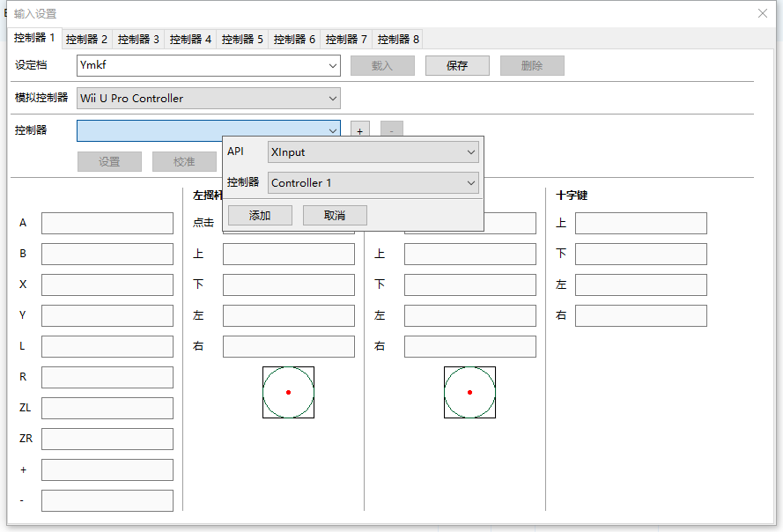Click the A button mapping field
Image resolution: width=783 pixels, height=532 pixels.
pyautogui.click(x=107, y=224)
